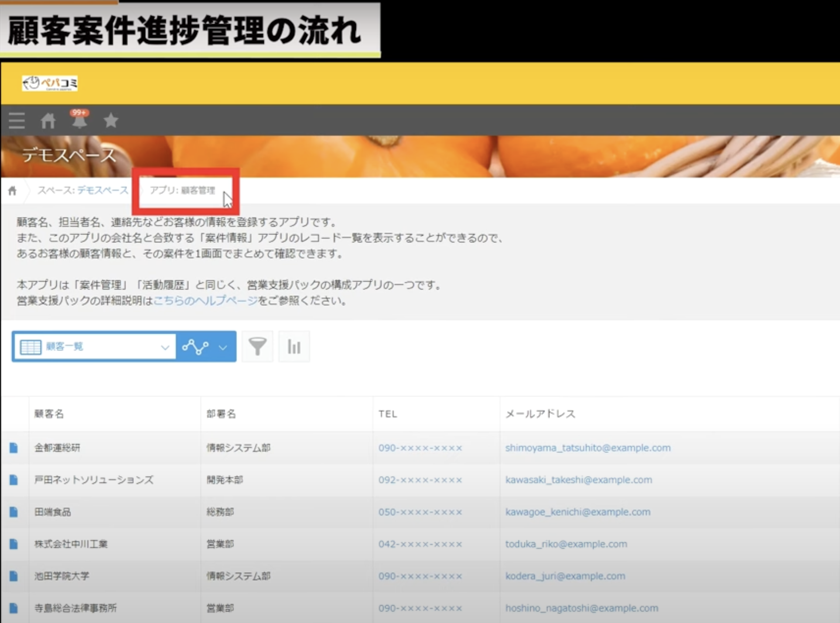Click the blue line graph button
The width and height of the screenshot is (840, 623).
click(x=195, y=347)
